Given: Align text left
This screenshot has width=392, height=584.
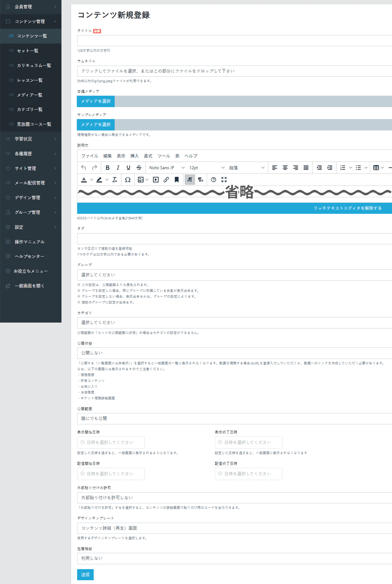Looking at the screenshot, I should click(x=275, y=168).
